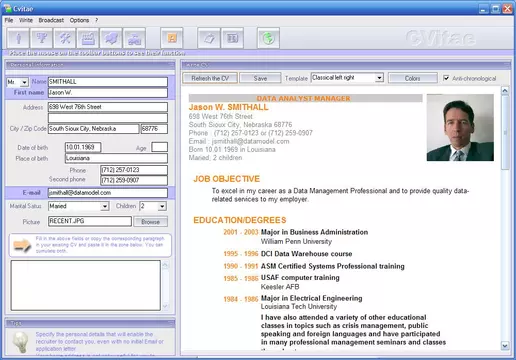
Task: Open the Broadcast menu
Action: click(51, 20)
